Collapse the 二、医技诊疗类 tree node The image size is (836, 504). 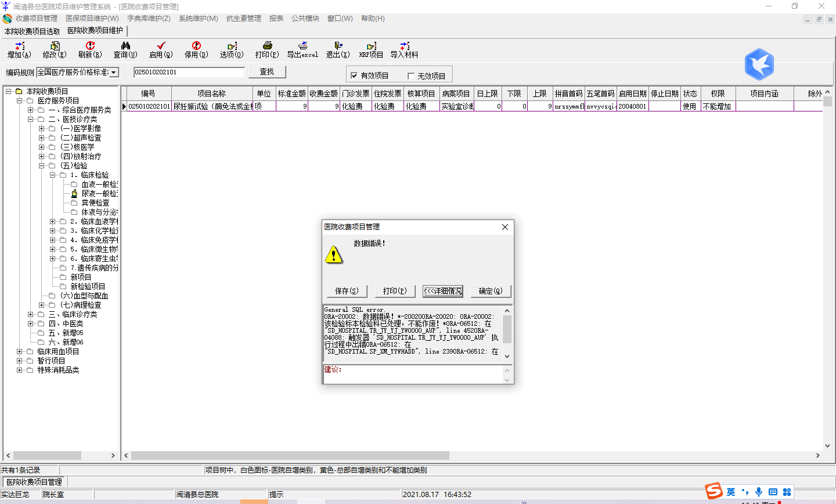(x=30, y=119)
